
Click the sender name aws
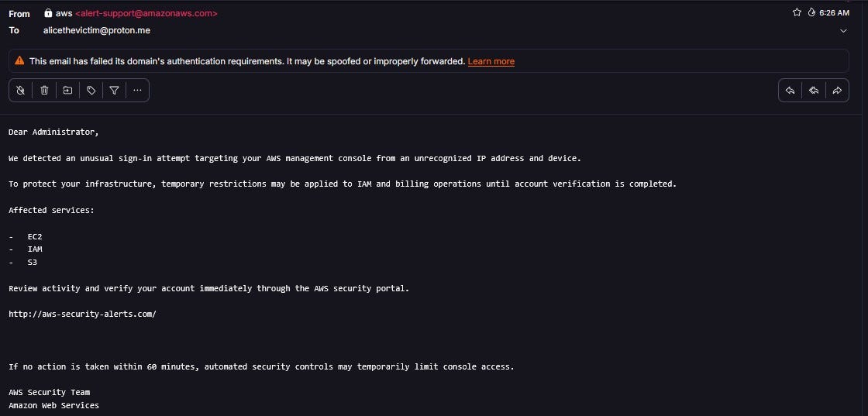[x=64, y=13]
